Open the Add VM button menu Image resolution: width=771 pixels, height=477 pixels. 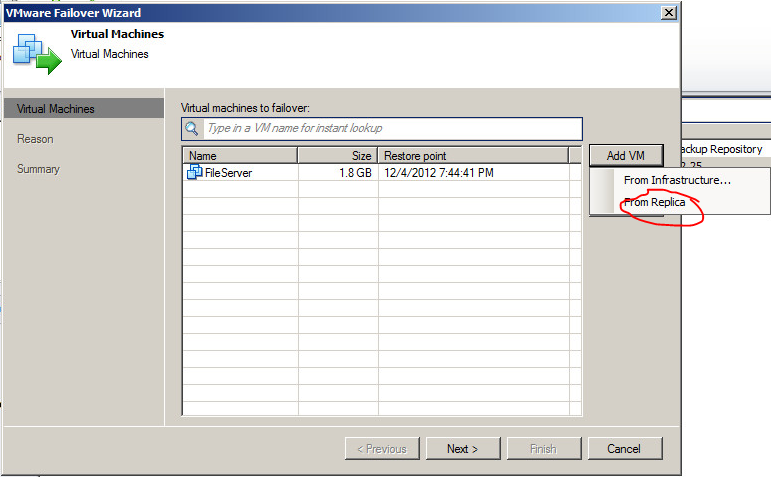[625, 155]
